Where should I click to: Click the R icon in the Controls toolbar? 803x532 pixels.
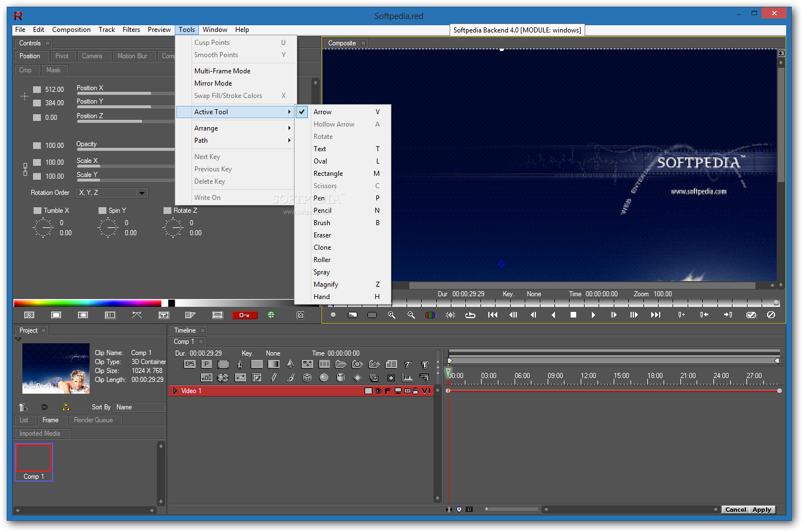pos(29,315)
